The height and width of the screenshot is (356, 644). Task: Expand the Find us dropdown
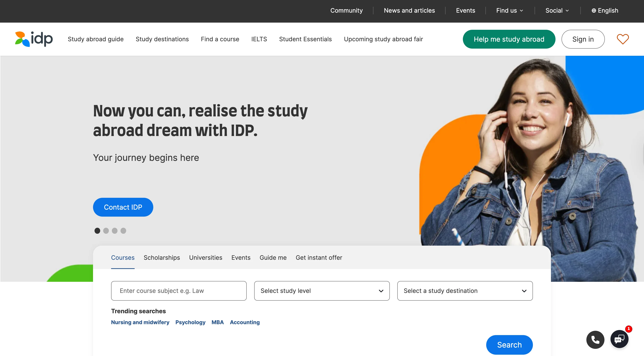(510, 11)
